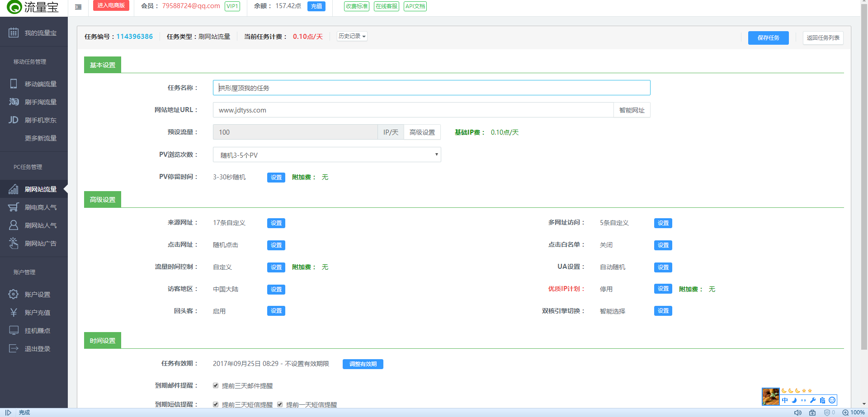Viewport: 868px width, 417px height.
Task: Click the 保存任务 button
Action: tap(768, 38)
